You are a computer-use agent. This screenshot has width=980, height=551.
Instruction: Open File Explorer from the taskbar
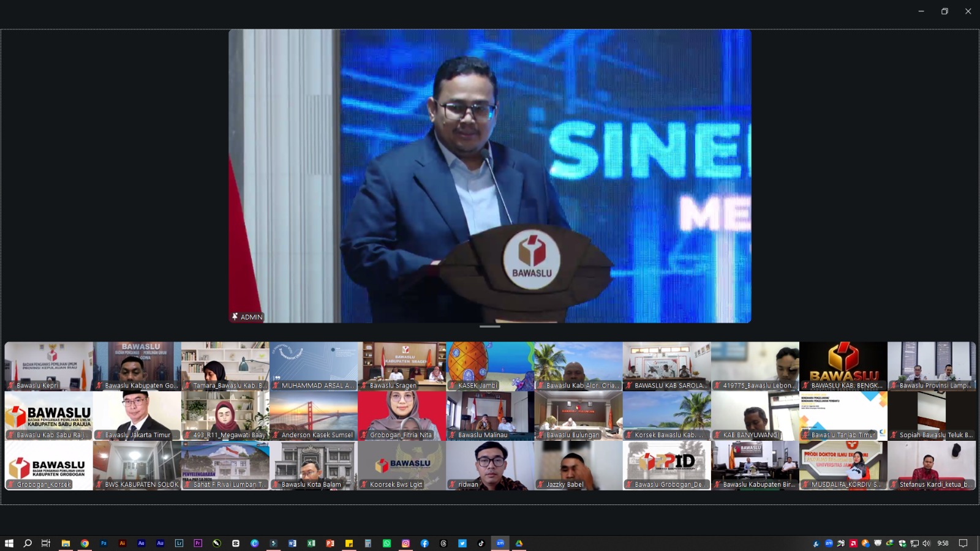coord(66,543)
